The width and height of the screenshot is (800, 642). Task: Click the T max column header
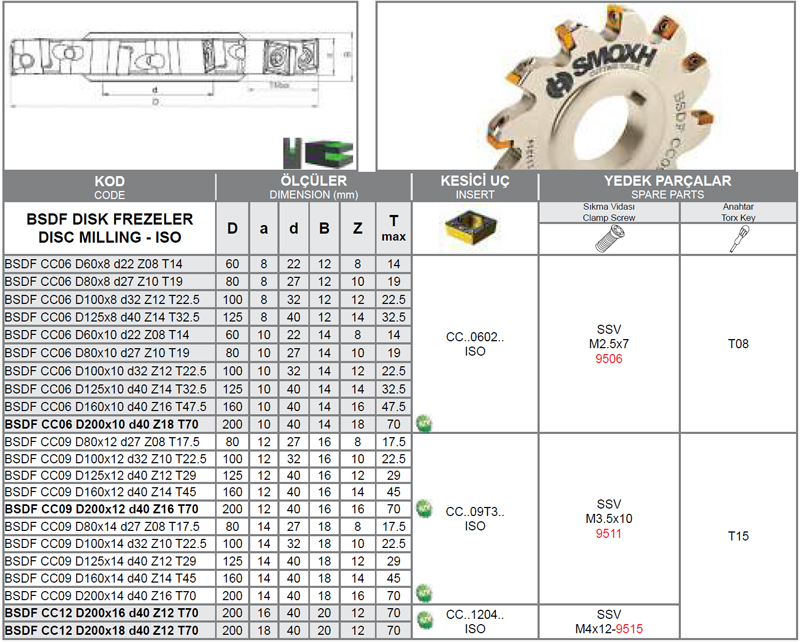pos(393,228)
